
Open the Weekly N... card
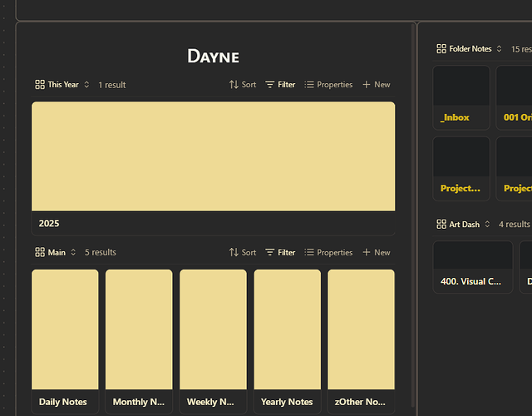pyautogui.click(x=213, y=341)
